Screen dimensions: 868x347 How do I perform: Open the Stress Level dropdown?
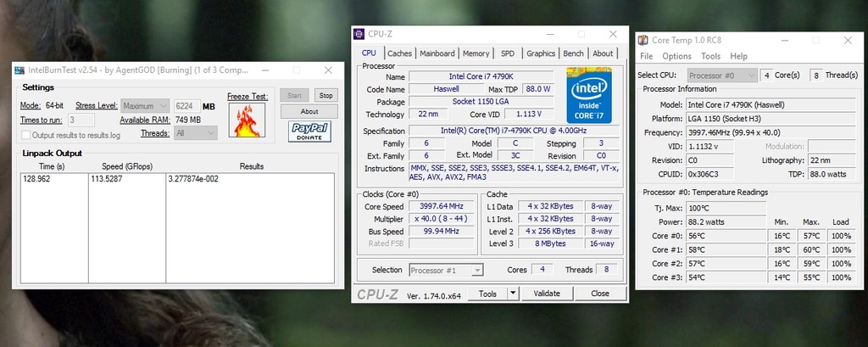145,106
